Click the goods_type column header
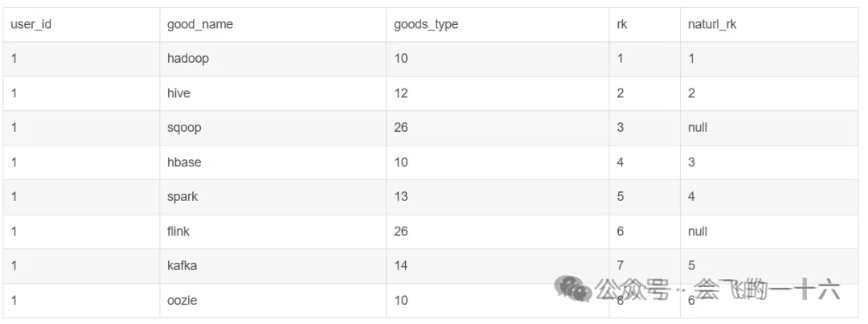Viewport: 868px width, 324px height. click(426, 24)
